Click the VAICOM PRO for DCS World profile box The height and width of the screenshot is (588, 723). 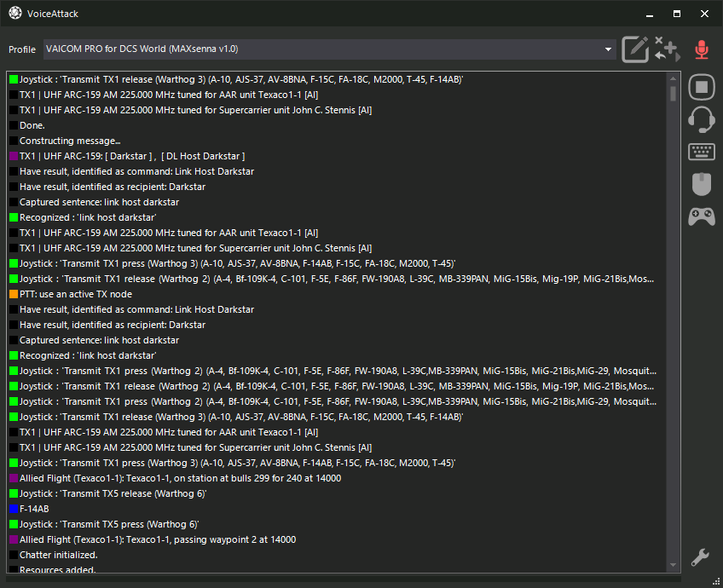[x=324, y=49]
